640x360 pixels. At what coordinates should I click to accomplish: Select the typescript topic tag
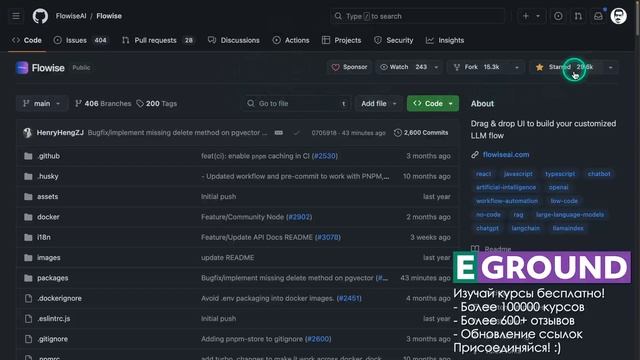560,174
